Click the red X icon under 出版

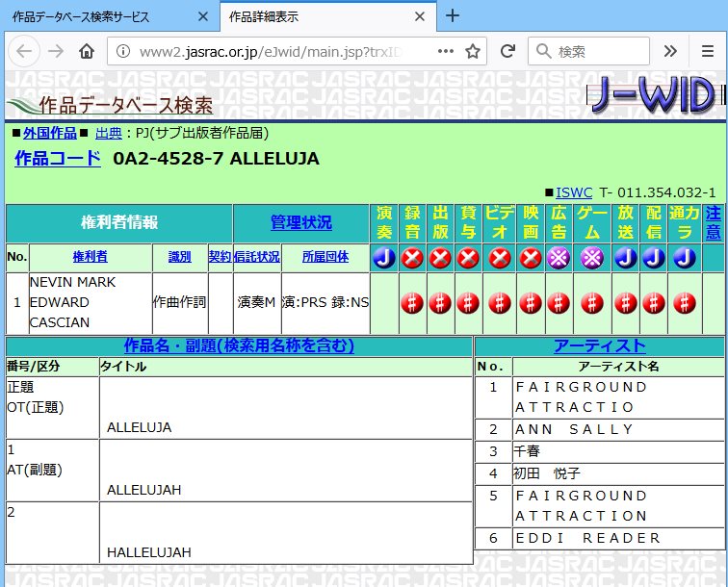440,258
